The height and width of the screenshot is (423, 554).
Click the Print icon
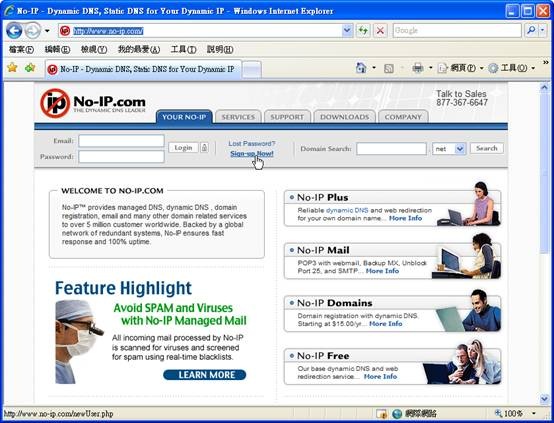coord(418,67)
